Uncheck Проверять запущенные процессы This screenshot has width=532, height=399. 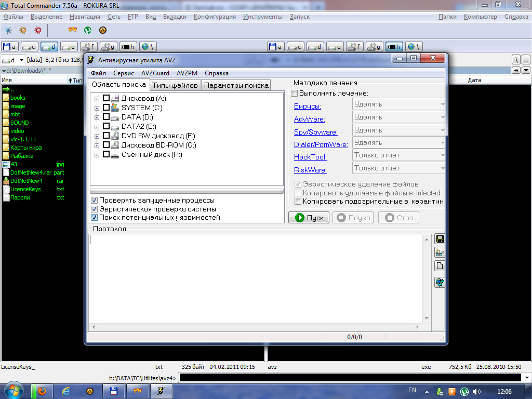(95, 201)
